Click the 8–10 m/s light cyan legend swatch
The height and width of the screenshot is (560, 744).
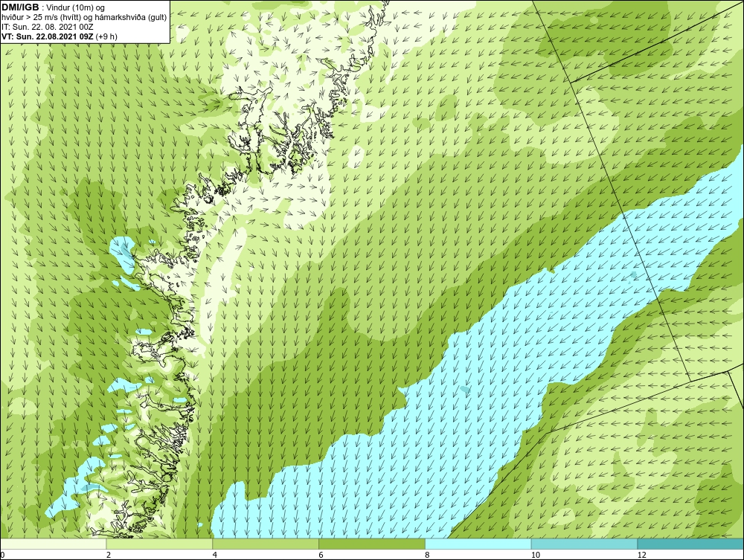point(478,544)
